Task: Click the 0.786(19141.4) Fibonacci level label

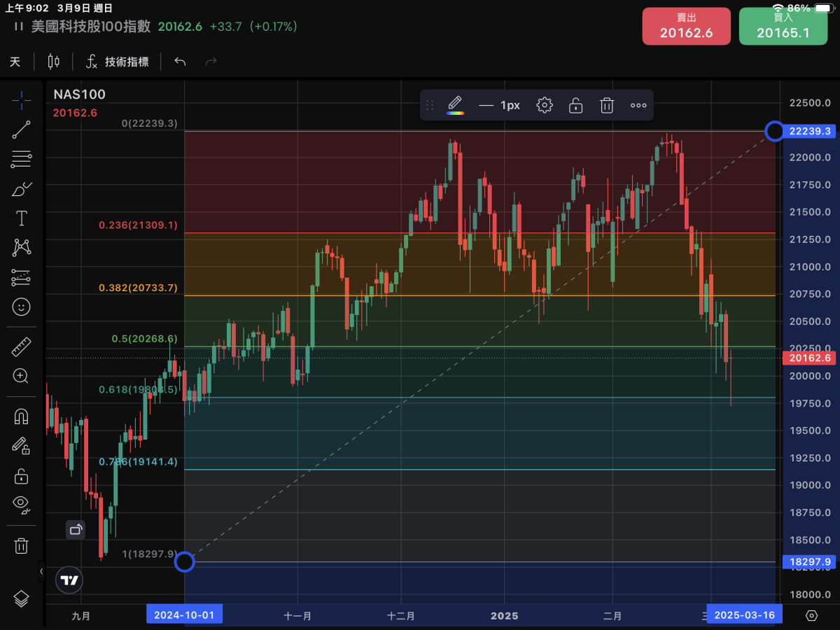Action: click(x=138, y=462)
